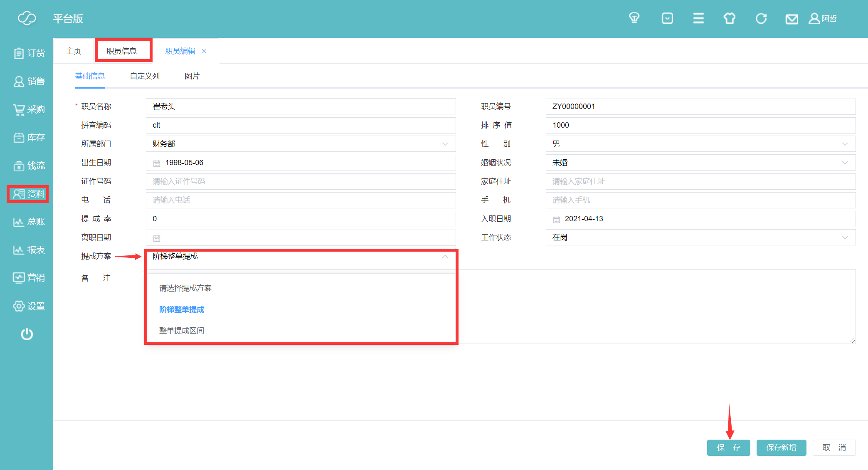Open the 设置 settings sidebar item
868x470 pixels.
point(29,306)
